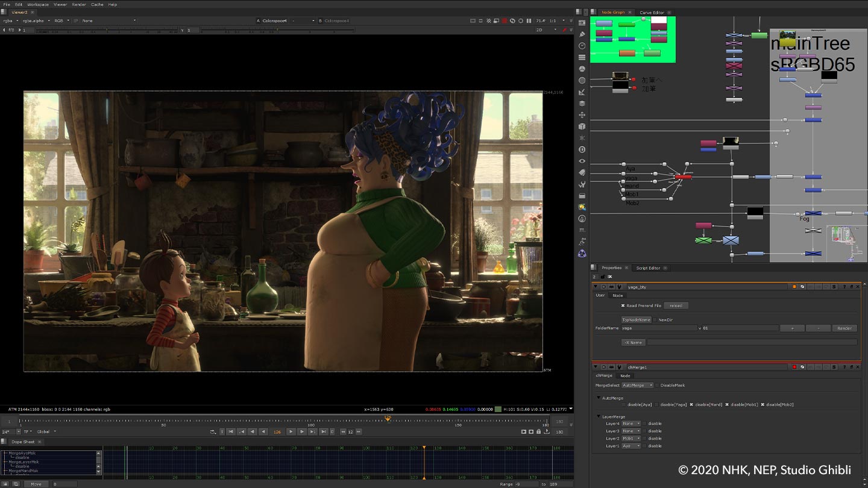Open the 3D nodes cube icon
Image resolution: width=868 pixels, height=488 pixels.
pos(582,127)
